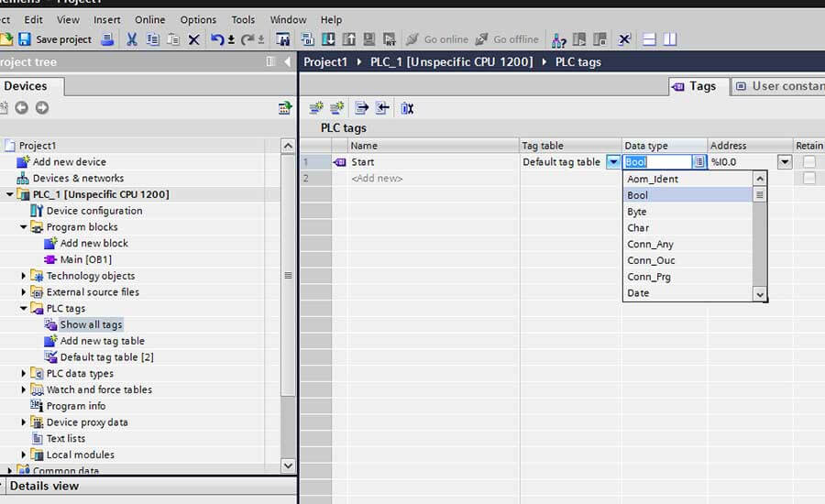Click the data type list scroll down arrow
The width and height of the screenshot is (825, 504).
760,295
